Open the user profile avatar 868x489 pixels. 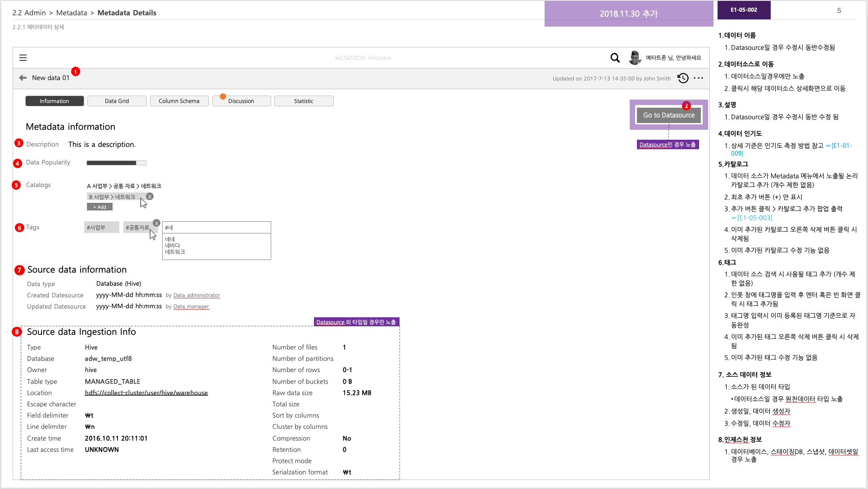(635, 58)
